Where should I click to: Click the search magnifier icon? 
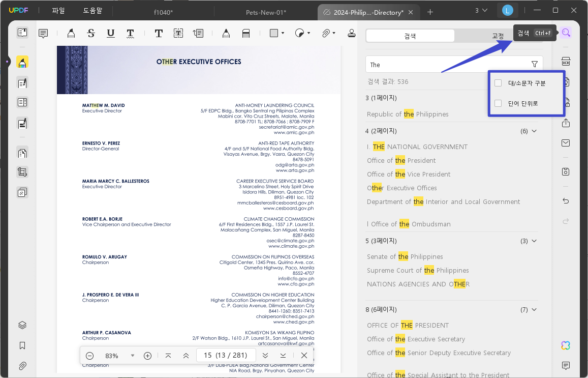pyautogui.click(x=566, y=33)
